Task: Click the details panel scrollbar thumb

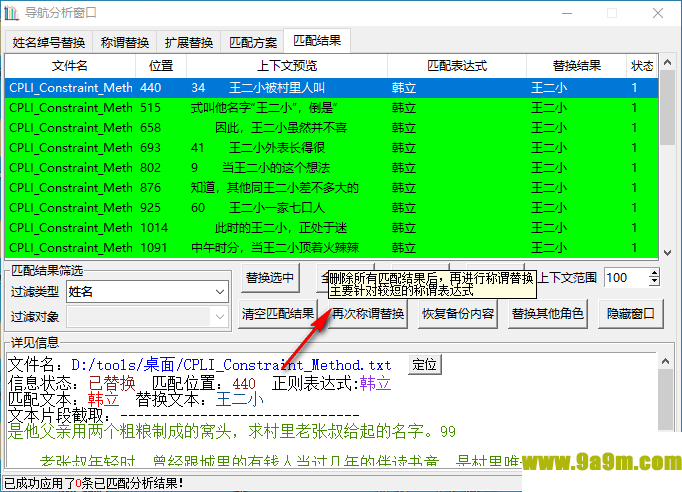Action: coord(665,399)
